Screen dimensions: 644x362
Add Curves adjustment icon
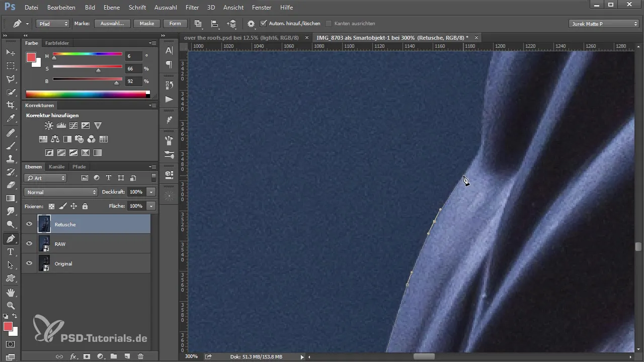tap(73, 125)
